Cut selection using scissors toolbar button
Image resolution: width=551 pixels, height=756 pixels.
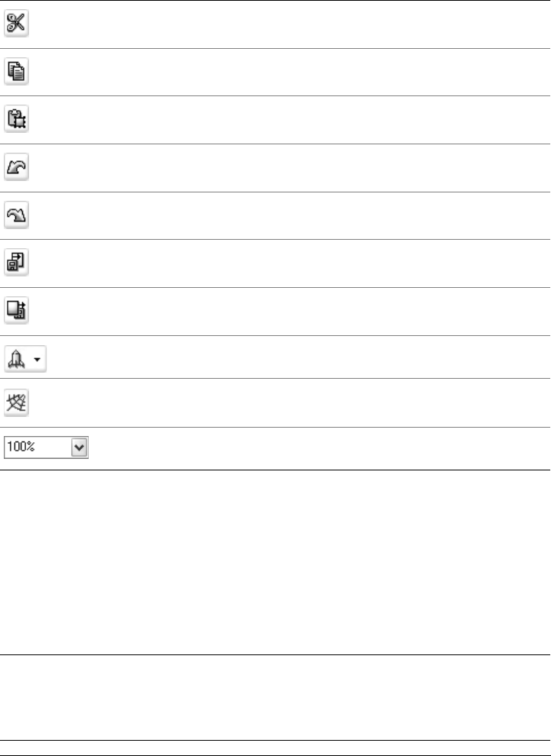(16, 23)
